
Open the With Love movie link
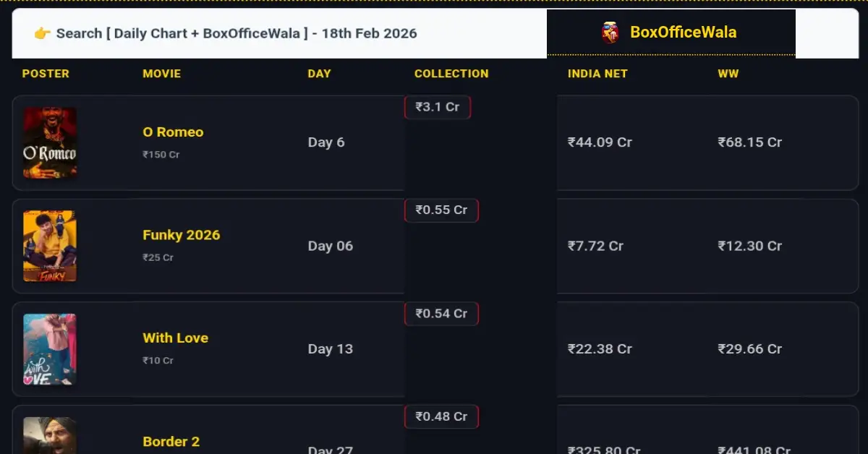click(175, 338)
